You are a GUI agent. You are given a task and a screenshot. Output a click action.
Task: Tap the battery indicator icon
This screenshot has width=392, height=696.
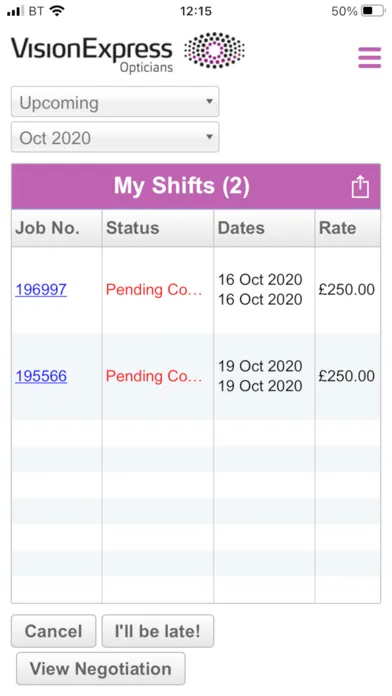pos(373,11)
